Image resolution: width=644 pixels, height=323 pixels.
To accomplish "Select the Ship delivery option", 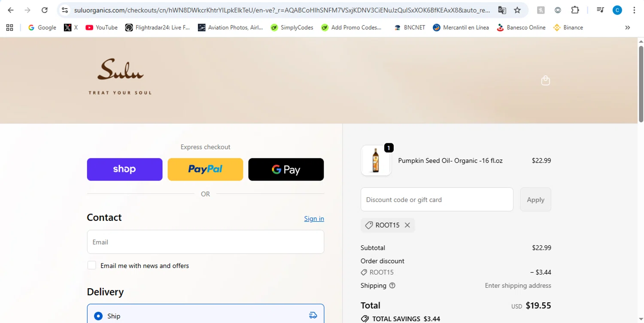I will (206, 316).
